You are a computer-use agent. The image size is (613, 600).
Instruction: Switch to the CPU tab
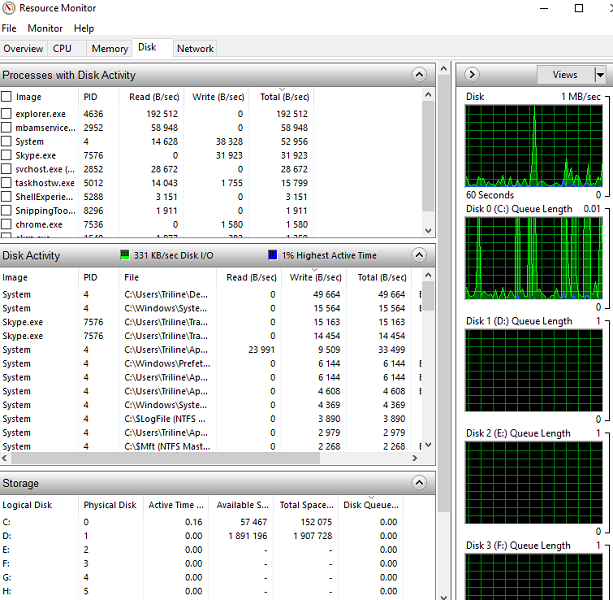[62, 48]
